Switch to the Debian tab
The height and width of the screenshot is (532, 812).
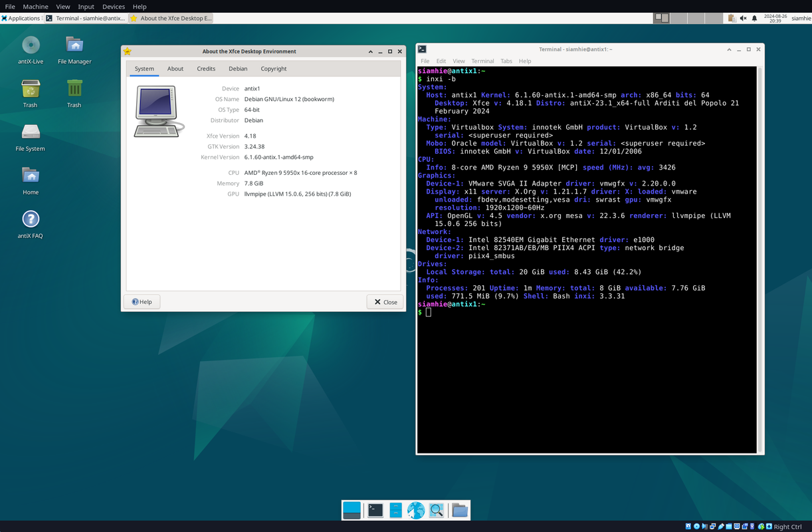click(238, 68)
